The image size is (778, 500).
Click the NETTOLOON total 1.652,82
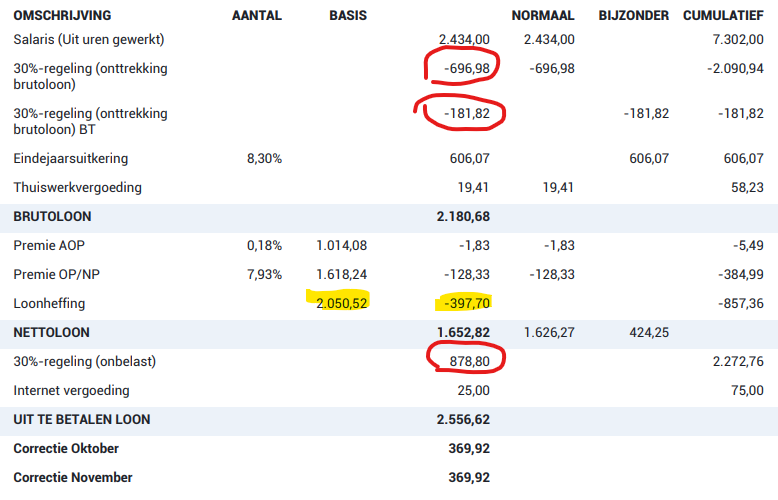coord(463,333)
